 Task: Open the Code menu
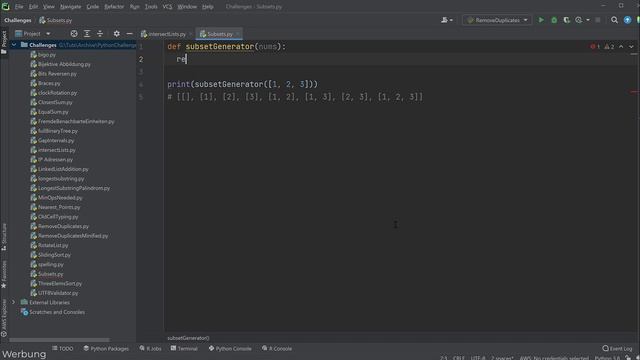(x=93, y=7)
